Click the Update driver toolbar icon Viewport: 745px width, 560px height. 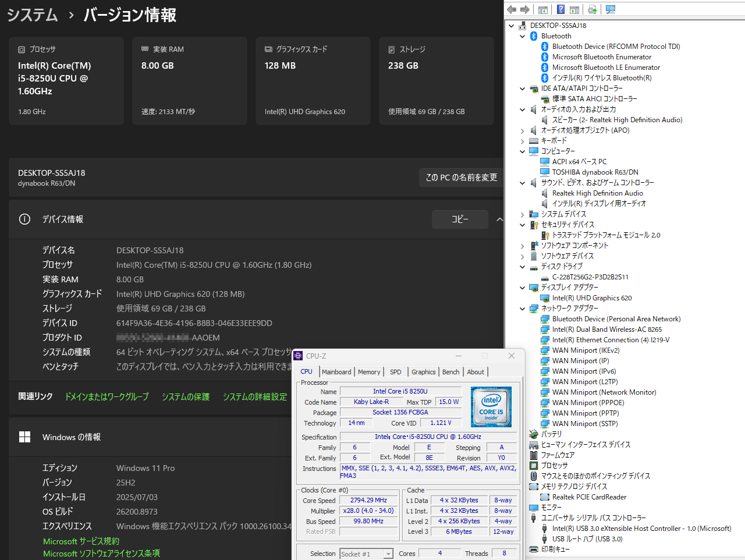point(593,9)
